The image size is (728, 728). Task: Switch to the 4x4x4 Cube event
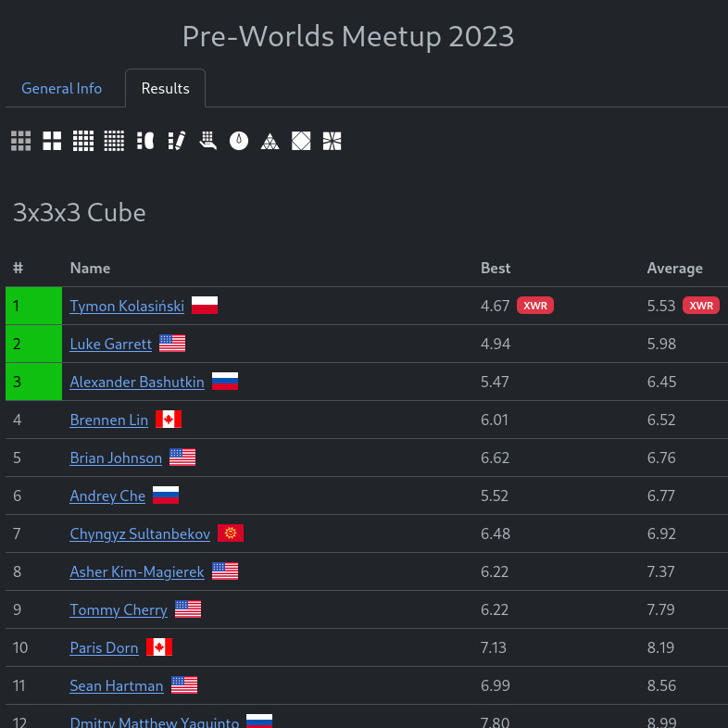83,141
